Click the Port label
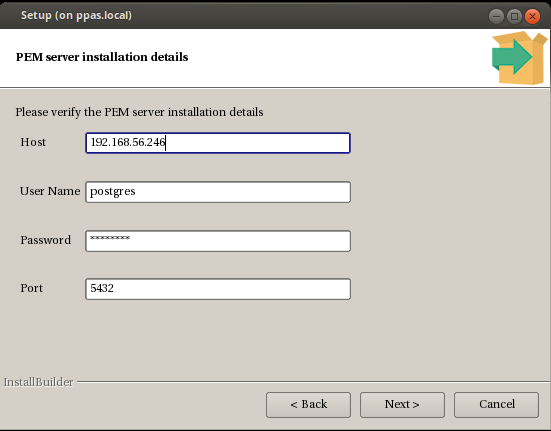The height and width of the screenshot is (431, 551). click(32, 288)
